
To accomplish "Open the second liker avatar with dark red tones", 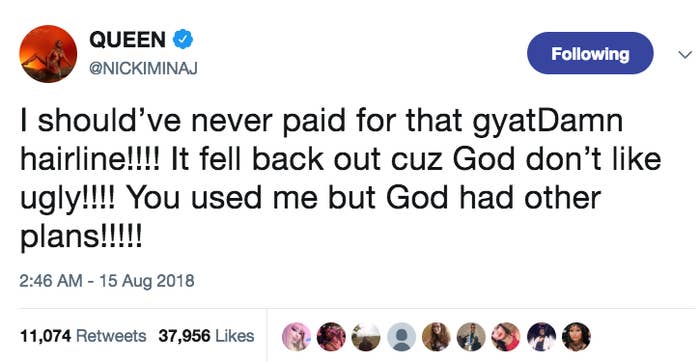I will (x=331, y=337).
